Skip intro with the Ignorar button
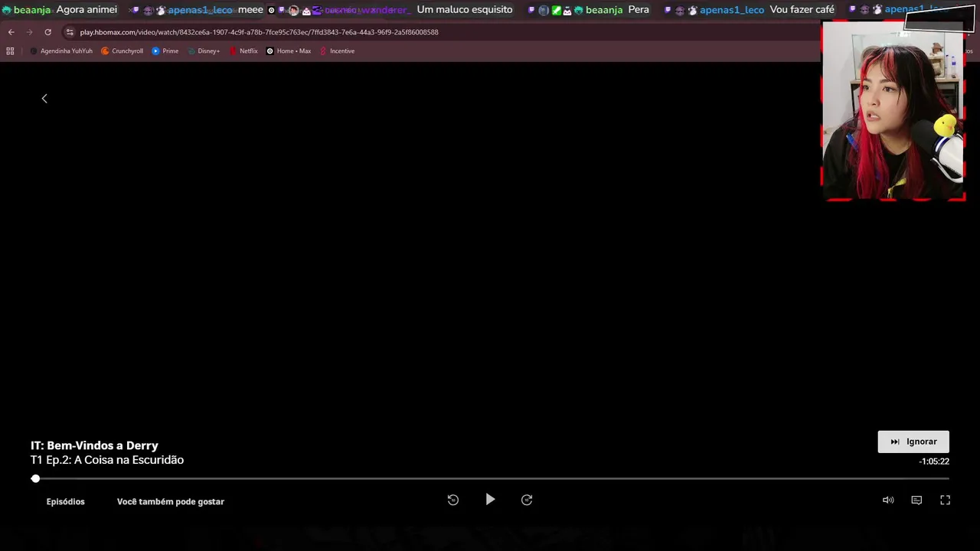 click(913, 442)
